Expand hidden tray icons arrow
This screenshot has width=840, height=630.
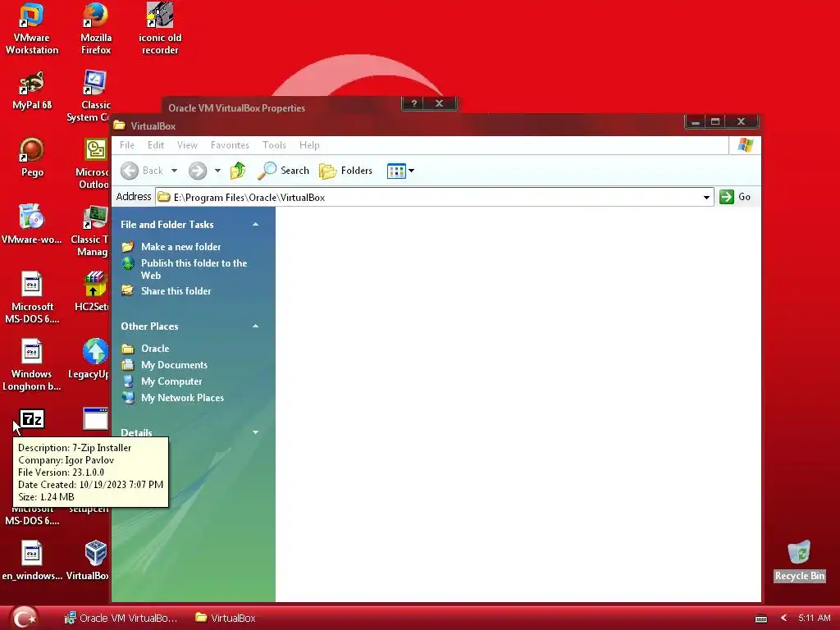click(x=783, y=619)
